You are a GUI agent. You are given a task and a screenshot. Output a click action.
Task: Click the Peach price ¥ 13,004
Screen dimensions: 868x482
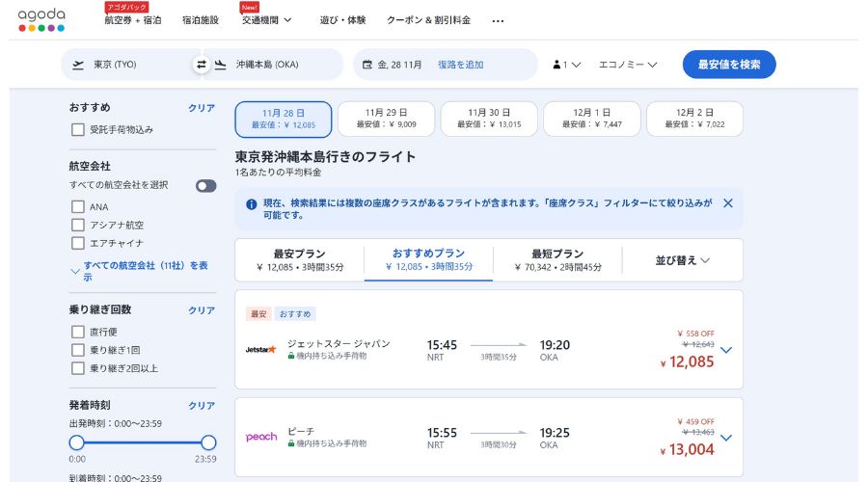[x=687, y=449]
